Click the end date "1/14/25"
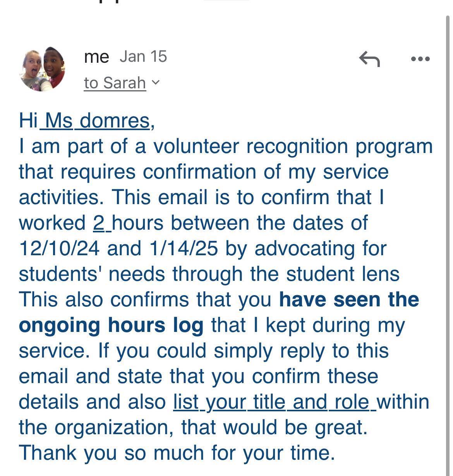Screen dimensions: 453x476 (x=183, y=248)
